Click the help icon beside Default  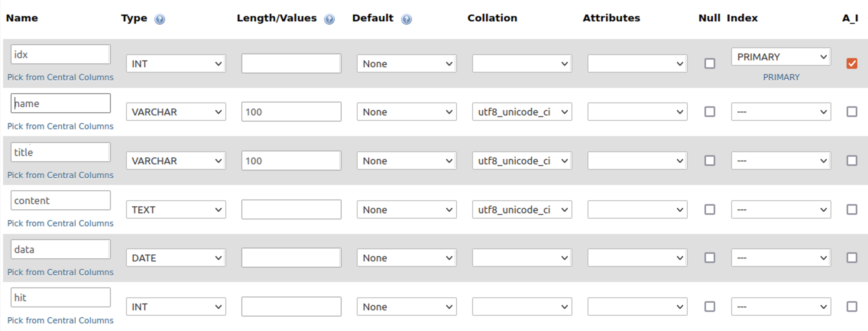pyautogui.click(x=406, y=19)
